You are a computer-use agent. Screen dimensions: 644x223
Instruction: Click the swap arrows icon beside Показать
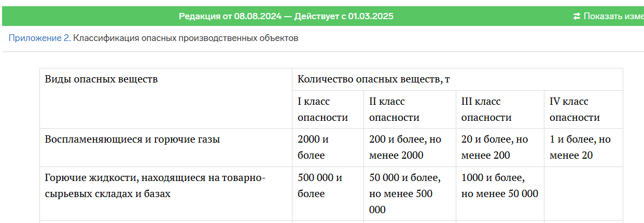point(577,16)
